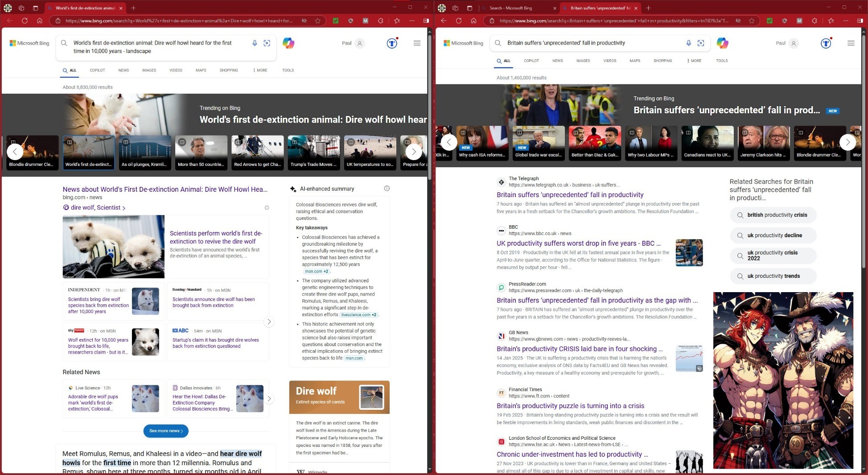Open 'Jeremy Clarkson hits' trending card

(x=764, y=143)
